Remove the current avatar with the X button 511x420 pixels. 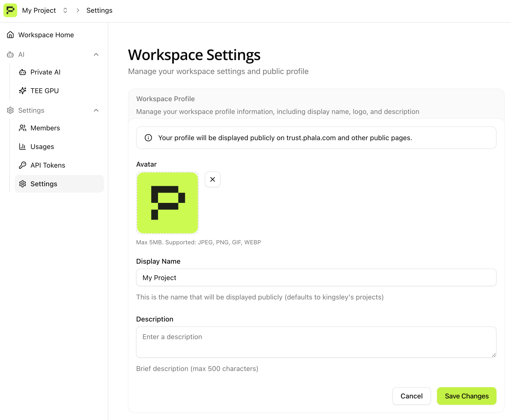212,179
